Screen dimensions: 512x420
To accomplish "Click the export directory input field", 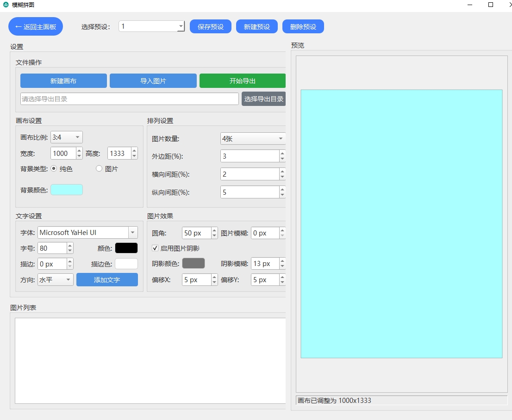I will 130,99.
